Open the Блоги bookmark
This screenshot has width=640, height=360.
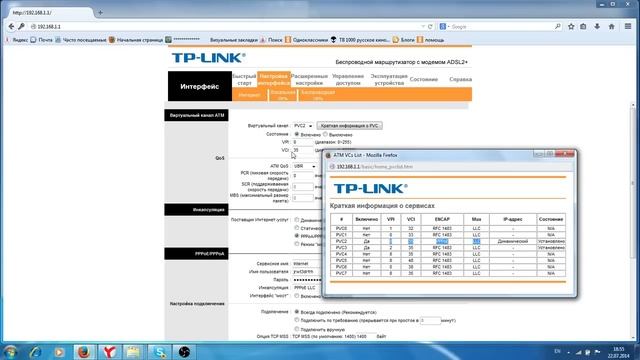(403, 40)
